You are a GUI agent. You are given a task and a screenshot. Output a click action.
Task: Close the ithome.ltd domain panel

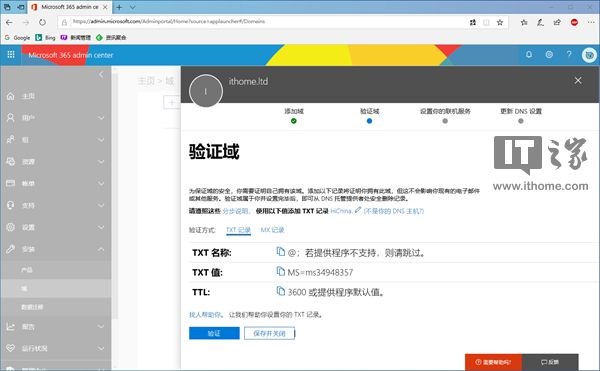click(x=578, y=80)
